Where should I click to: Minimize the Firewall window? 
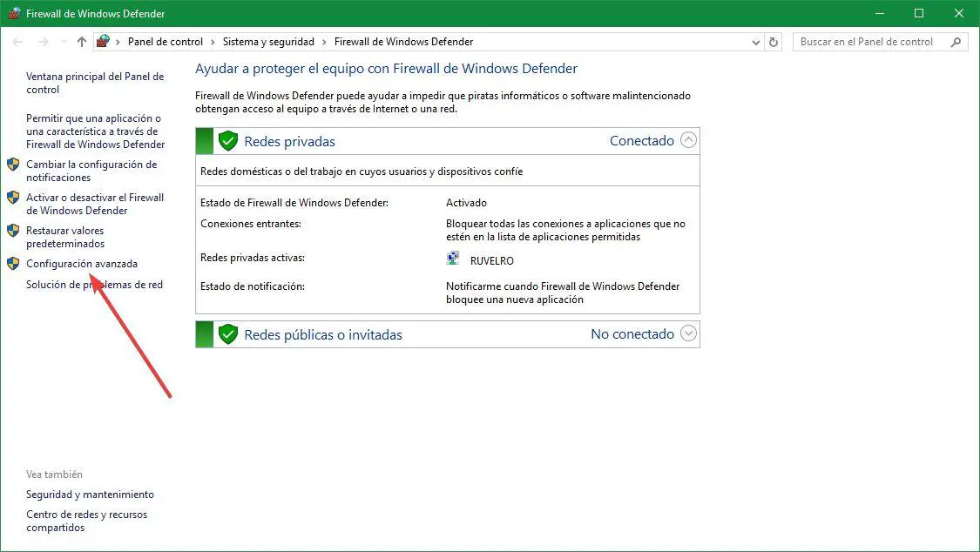coord(879,13)
